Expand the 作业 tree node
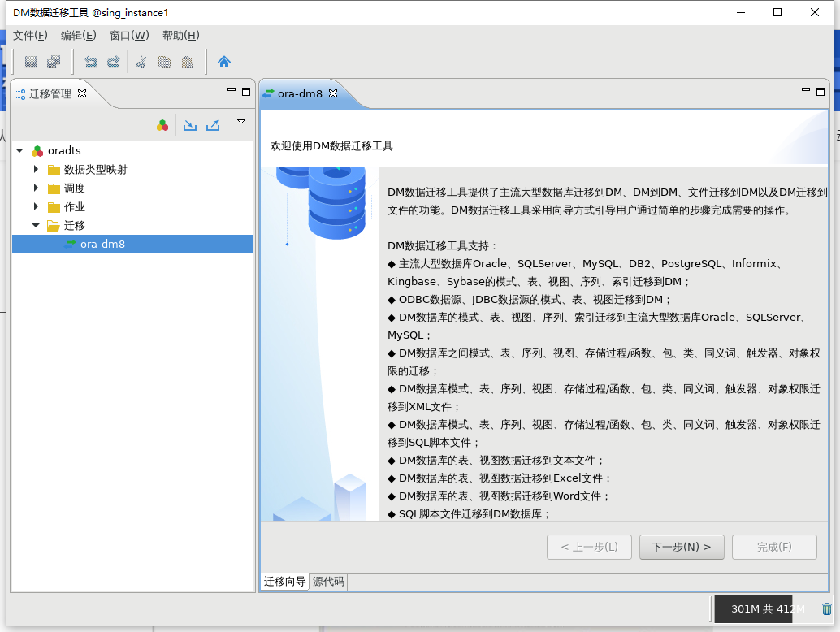This screenshot has width=840, height=632. click(x=36, y=206)
